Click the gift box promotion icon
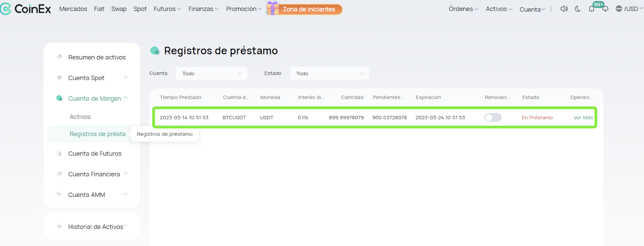The width and height of the screenshot is (644, 246). click(272, 8)
